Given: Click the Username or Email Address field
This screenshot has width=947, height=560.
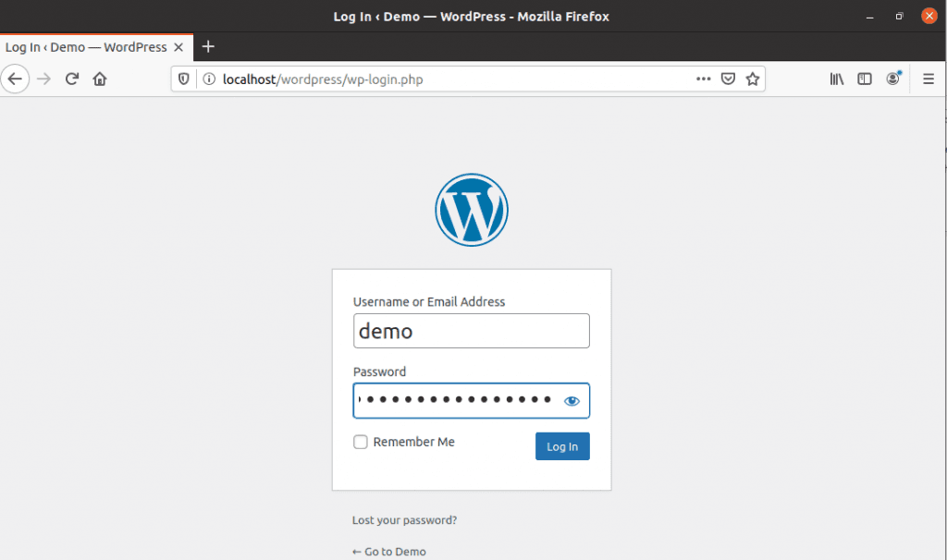Looking at the screenshot, I should pyautogui.click(x=471, y=331).
